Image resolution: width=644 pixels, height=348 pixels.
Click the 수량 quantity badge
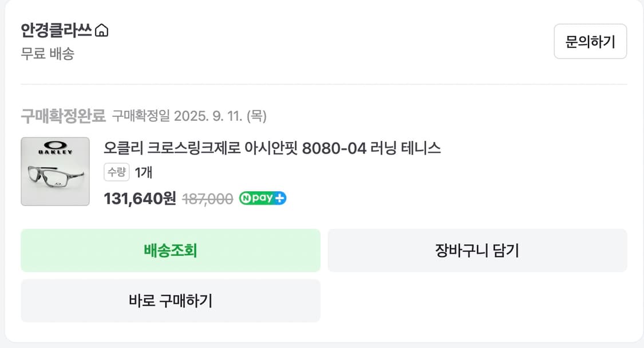point(117,173)
